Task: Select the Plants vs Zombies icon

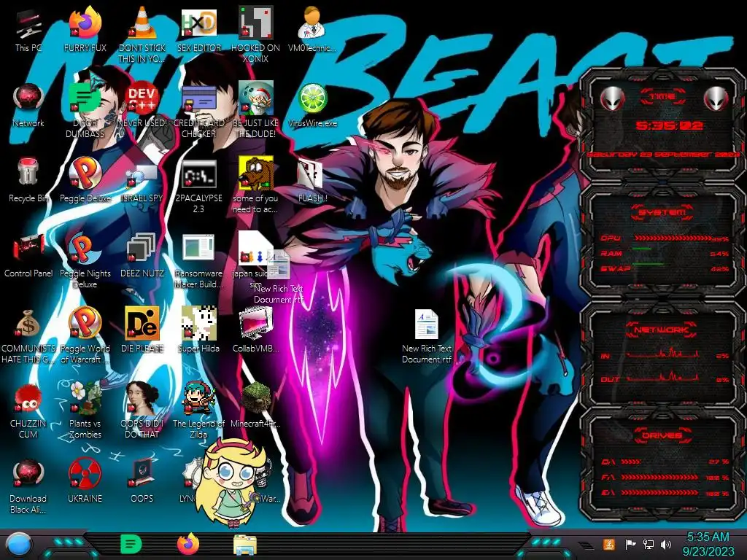Action: pyautogui.click(x=85, y=411)
